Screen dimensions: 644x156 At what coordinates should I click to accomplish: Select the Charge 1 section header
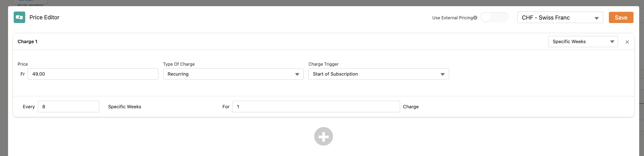point(27,42)
